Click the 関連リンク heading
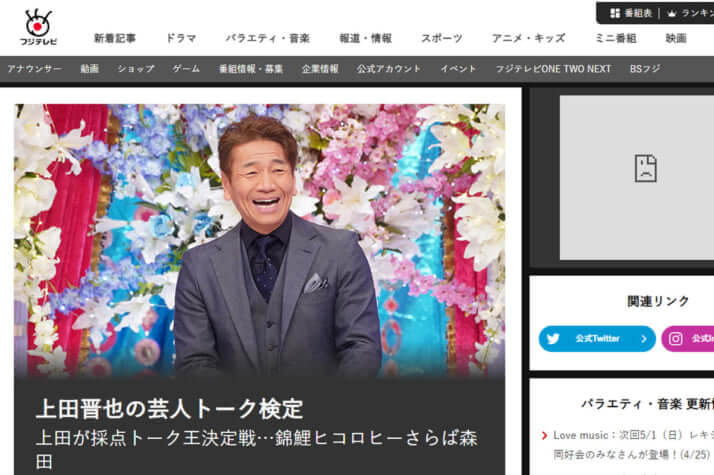The height and width of the screenshot is (475, 714). (658, 301)
